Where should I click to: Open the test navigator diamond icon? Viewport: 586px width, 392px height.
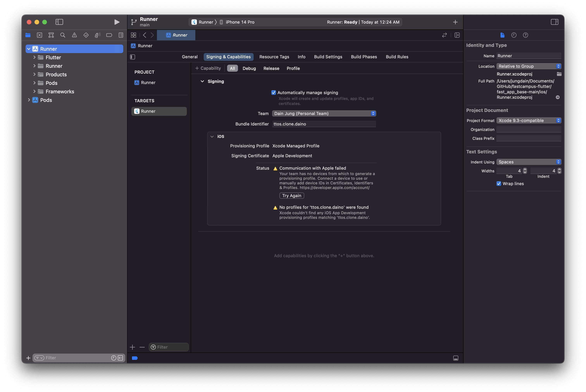click(x=86, y=35)
